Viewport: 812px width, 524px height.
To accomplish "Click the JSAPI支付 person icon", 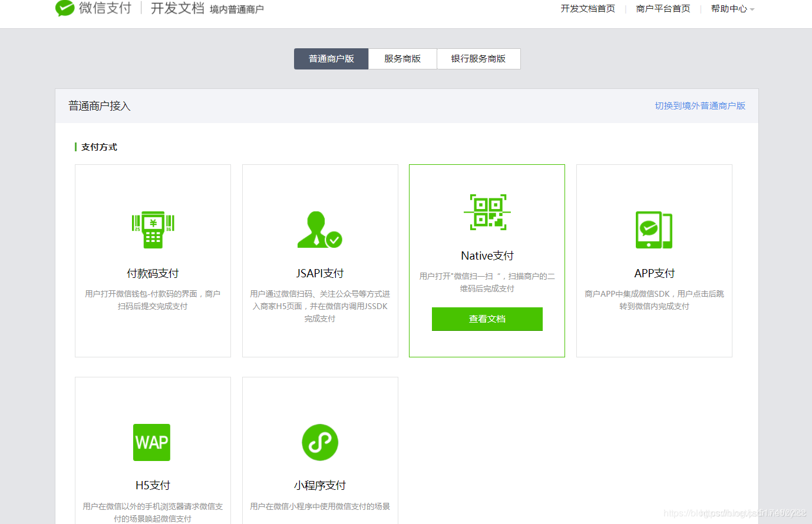I will pos(319,230).
